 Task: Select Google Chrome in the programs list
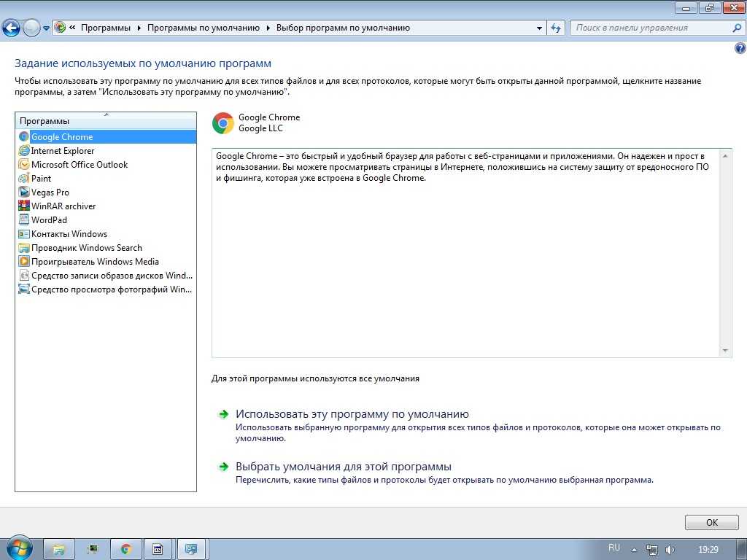[x=62, y=137]
